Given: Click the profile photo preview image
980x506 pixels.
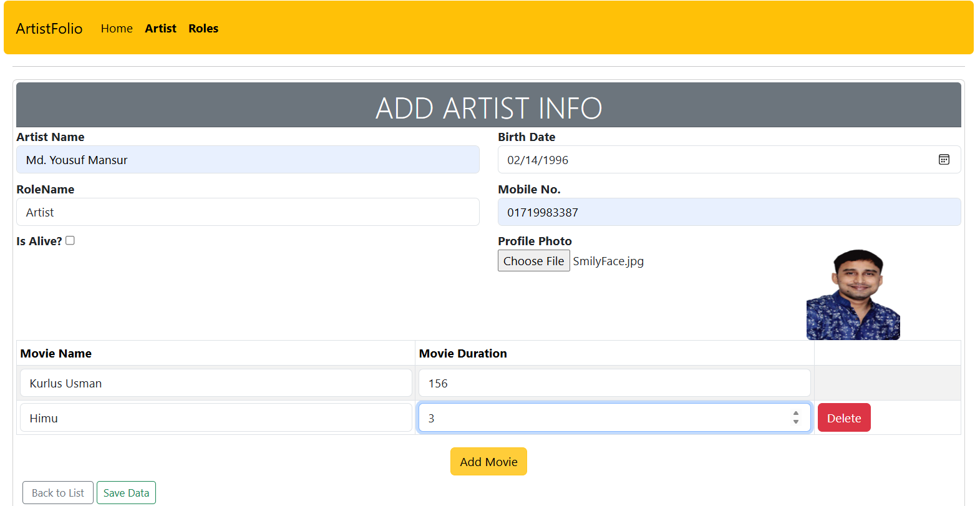Looking at the screenshot, I should tap(853, 294).
